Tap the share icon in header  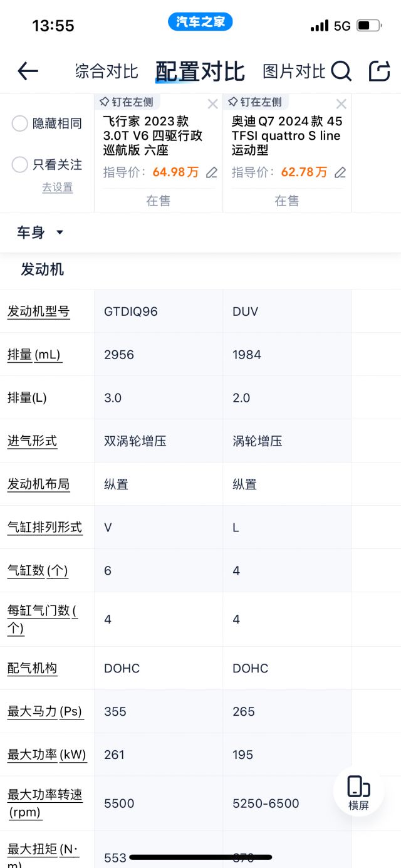379,71
